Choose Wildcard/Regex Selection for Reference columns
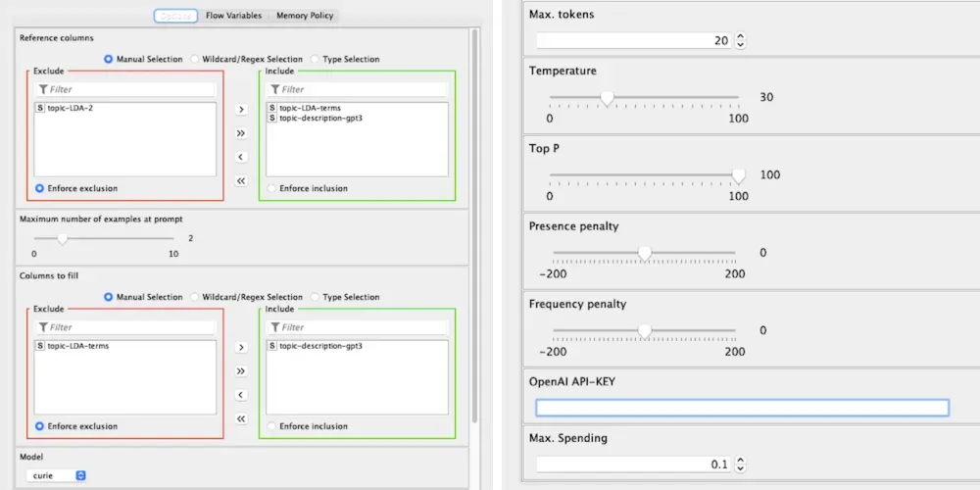980x490 pixels. [x=247, y=60]
